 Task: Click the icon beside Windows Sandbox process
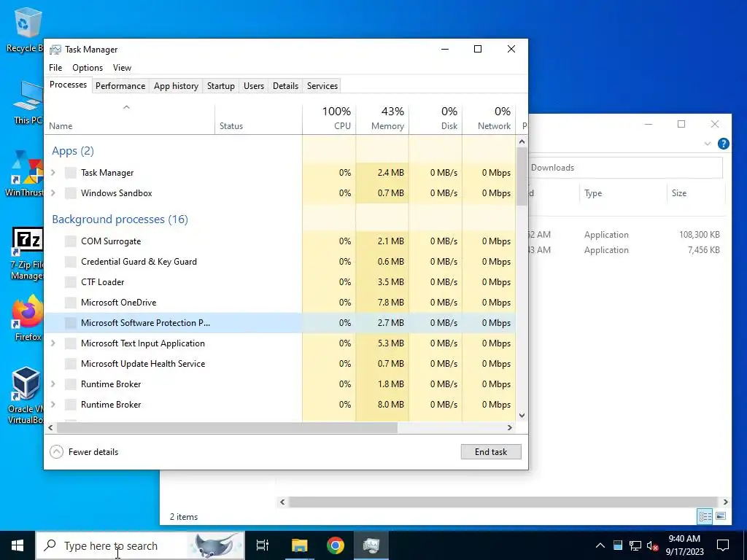coord(71,192)
